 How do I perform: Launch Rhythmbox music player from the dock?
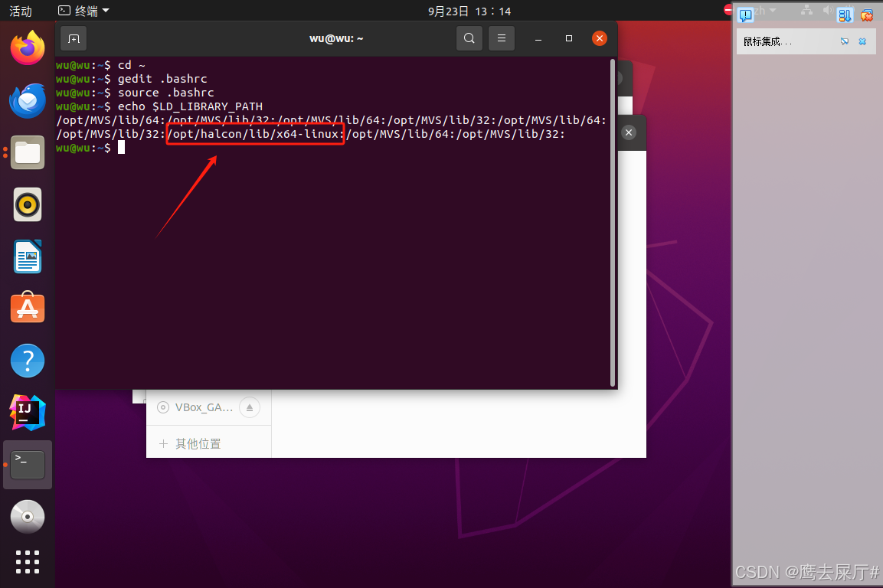(28, 204)
